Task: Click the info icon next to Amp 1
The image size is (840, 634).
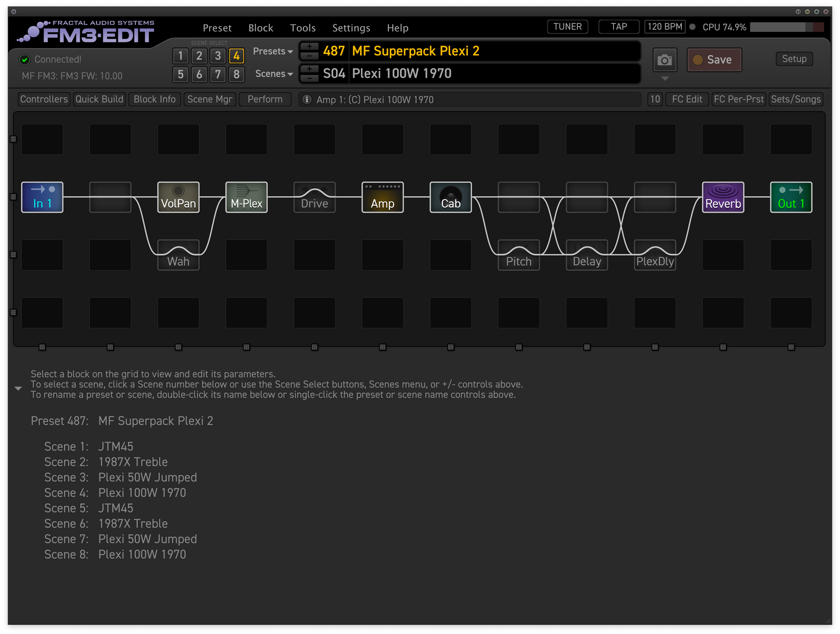Action: pyautogui.click(x=306, y=99)
